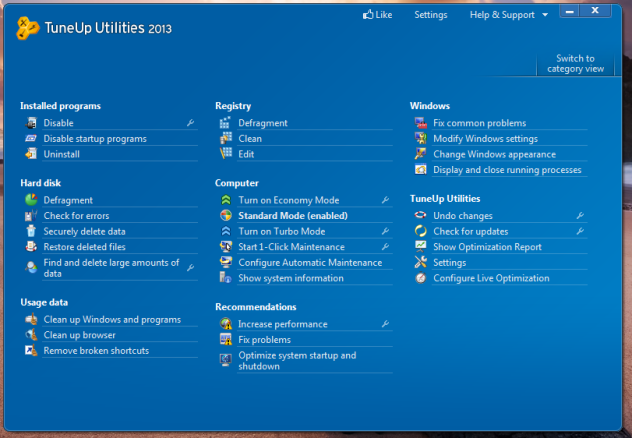The height and width of the screenshot is (438, 632).
Task: Click the Configure Automatic Maintenance icon
Action: 226,262
